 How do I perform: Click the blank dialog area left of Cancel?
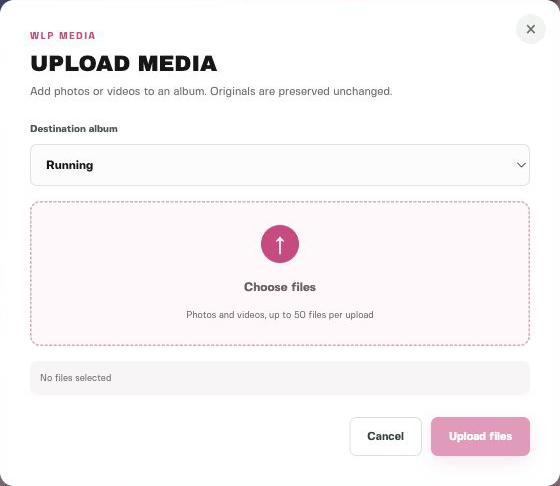[179, 436]
